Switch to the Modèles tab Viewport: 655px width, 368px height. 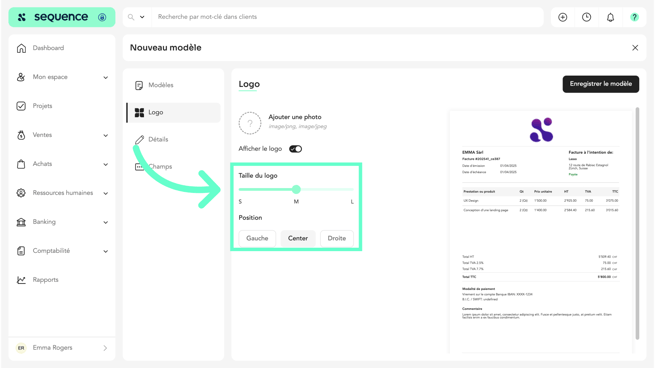click(161, 85)
